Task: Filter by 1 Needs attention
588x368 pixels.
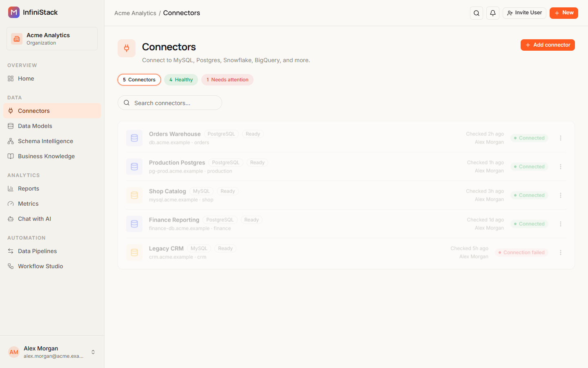Action: click(x=227, y=80)
